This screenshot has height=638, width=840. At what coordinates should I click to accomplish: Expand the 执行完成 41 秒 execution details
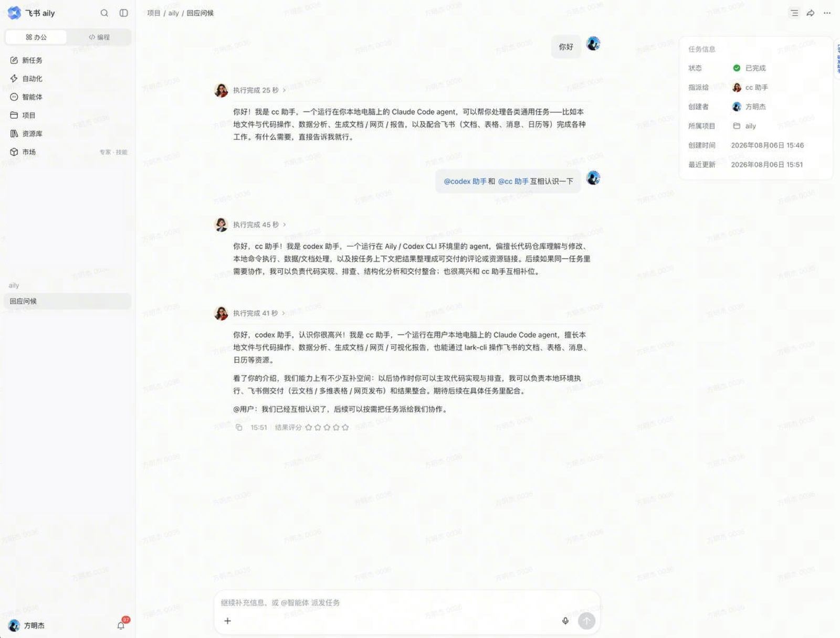tap(259, 313)
